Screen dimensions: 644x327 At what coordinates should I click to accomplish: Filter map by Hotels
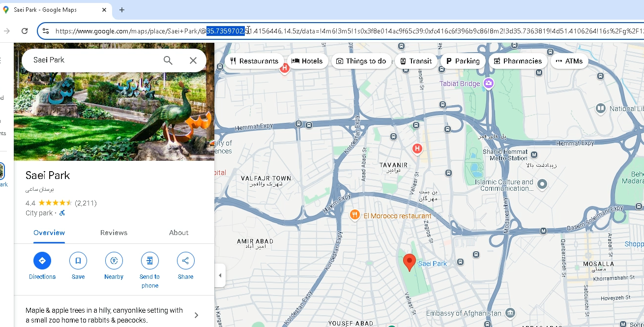tap(307, 61)
